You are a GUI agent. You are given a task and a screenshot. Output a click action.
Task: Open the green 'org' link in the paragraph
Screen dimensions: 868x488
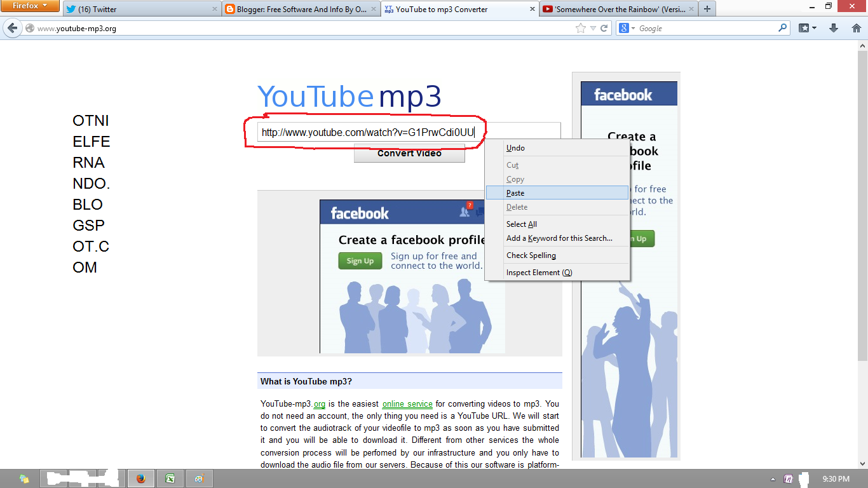(x=320, y=404)
